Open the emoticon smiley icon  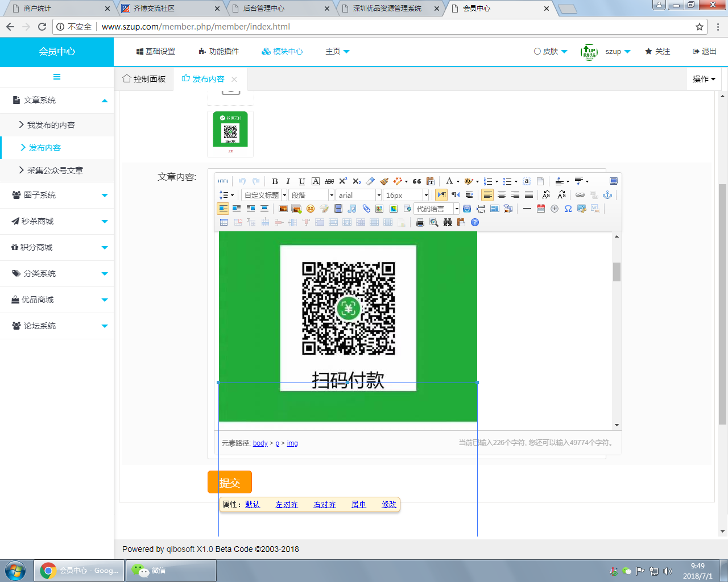click(x=311, y=209)
